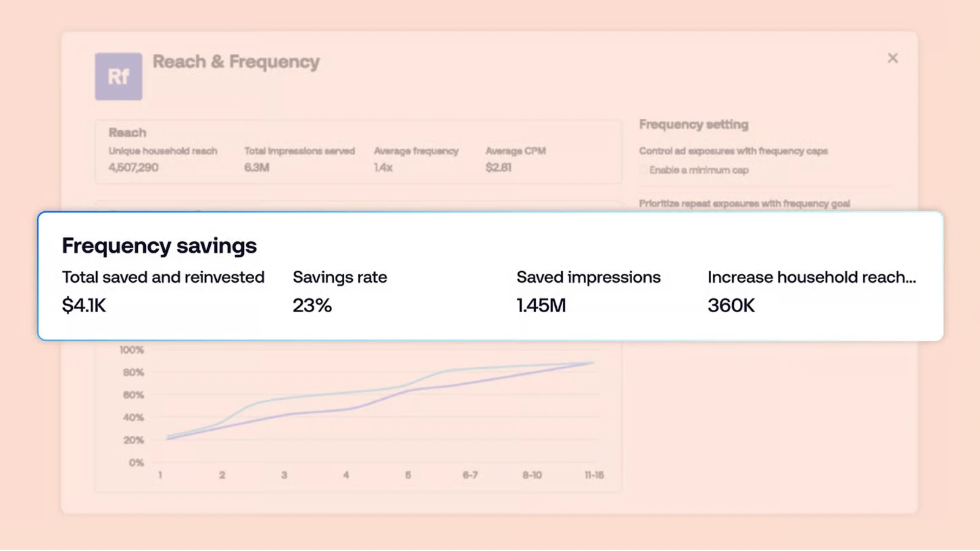Click the 6-7 frequency marker on chart axis

pyautogui.click(x=470, y=475)
